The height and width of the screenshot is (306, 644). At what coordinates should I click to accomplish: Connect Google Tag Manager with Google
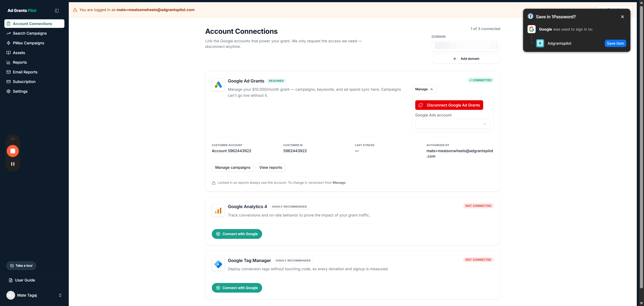pos(237,288)
